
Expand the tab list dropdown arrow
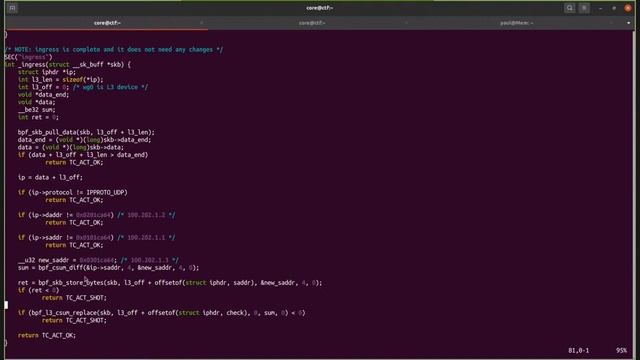tap(629, 23)
